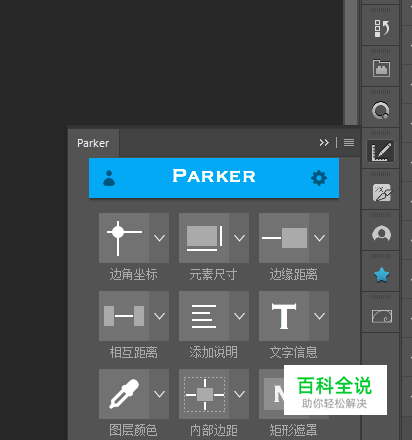
Task: Click the Parker ruler-and-pencil dock icon
Action: tap(381, 151)
